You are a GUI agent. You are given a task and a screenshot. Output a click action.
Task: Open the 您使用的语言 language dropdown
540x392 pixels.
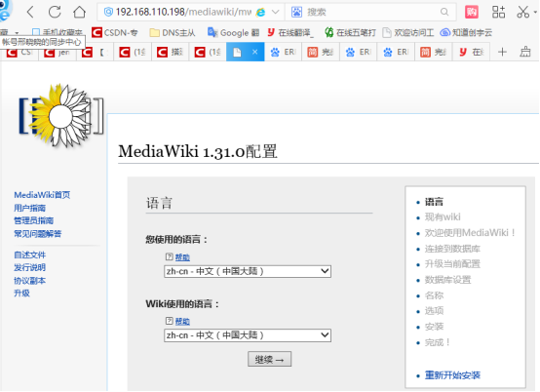tap(248, 271)
